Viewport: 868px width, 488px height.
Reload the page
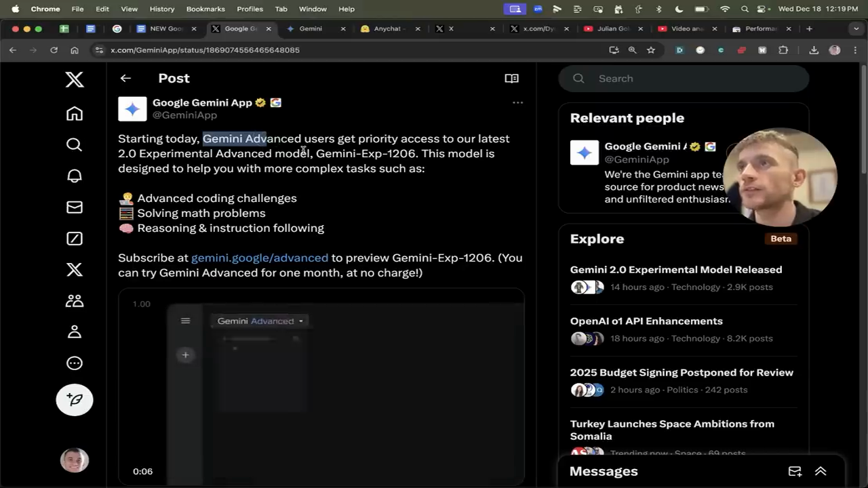pyautogui.click(x=54, y=49)
